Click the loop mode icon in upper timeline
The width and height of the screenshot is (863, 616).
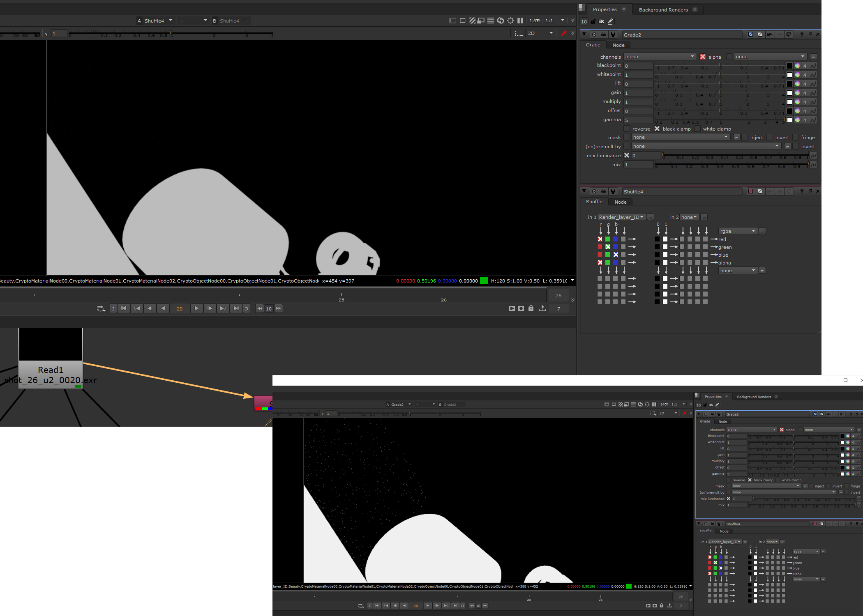101,308
